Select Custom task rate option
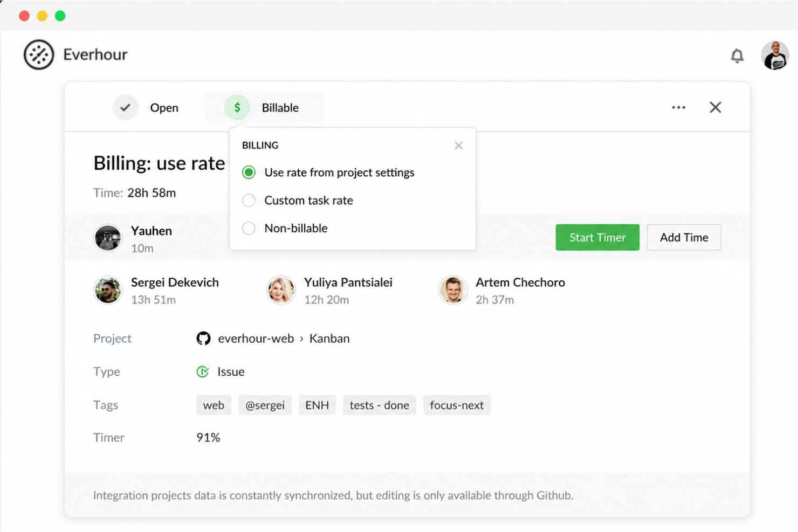This screenshot has width=798, height=532. point(298,201)
